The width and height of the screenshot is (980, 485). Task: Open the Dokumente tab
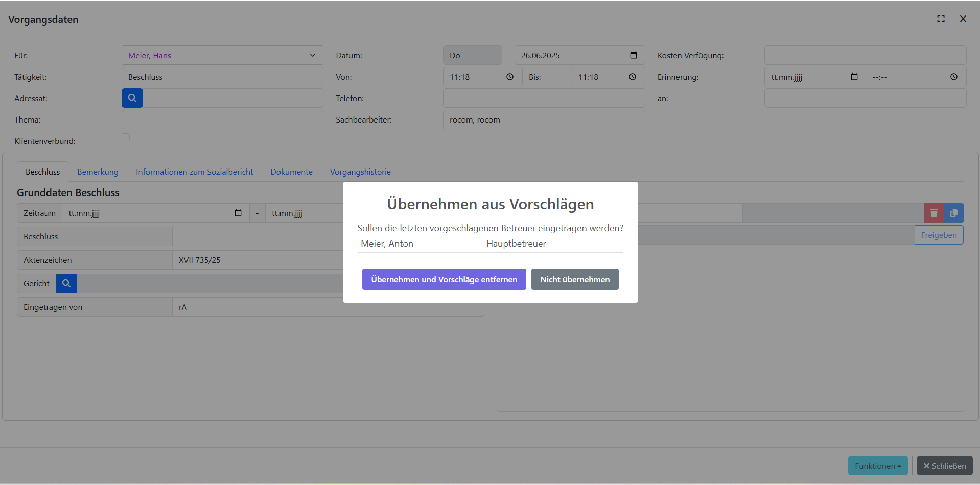click(292, 172)
